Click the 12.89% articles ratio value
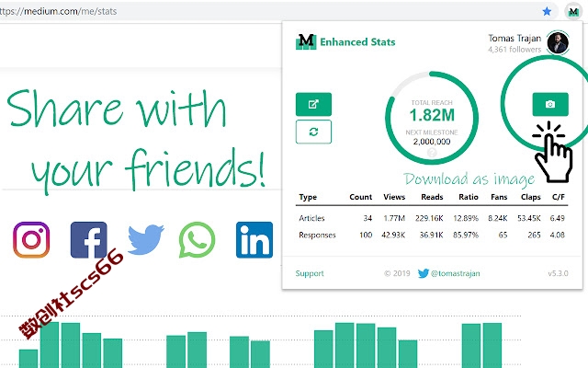Image resolution: width=588 pixels, height=368 pixels. point(466,218)
